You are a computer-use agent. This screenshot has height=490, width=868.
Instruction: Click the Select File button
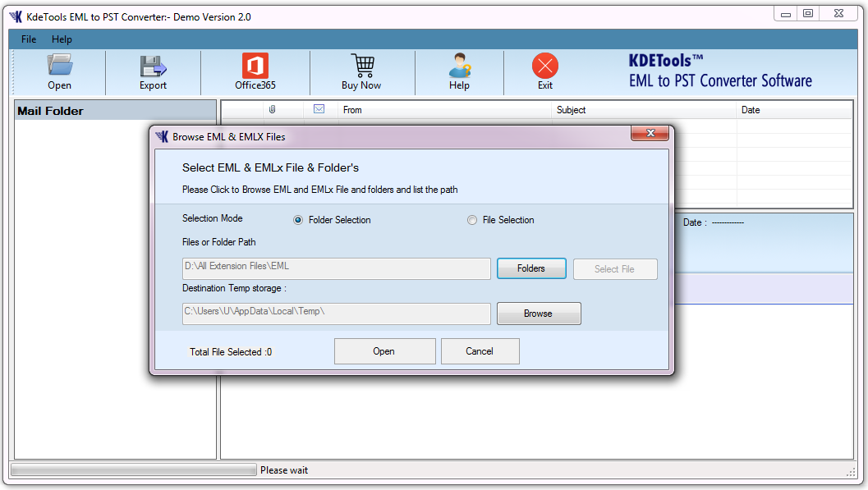click(x=615, y=268)
